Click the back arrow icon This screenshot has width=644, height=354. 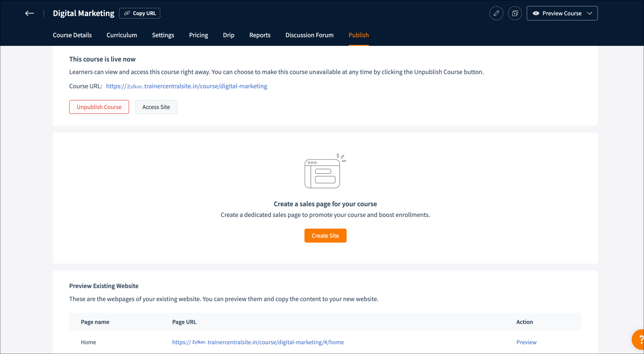(x=29, y=13)
